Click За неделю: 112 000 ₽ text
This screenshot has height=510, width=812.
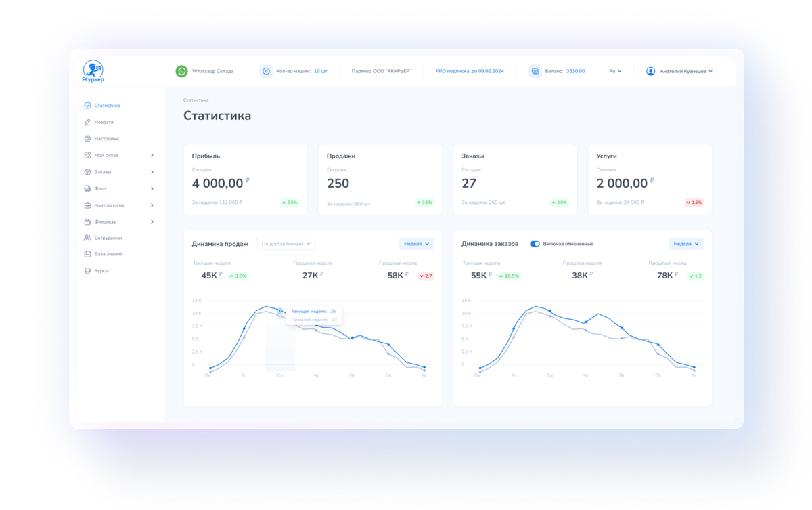pyautogui.click(x=217, y=203)
